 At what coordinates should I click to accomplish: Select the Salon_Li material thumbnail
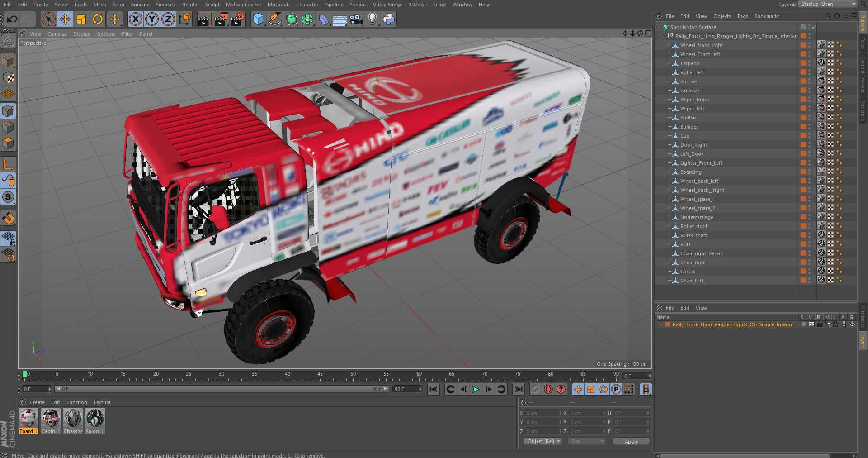(x=95, y=421)
